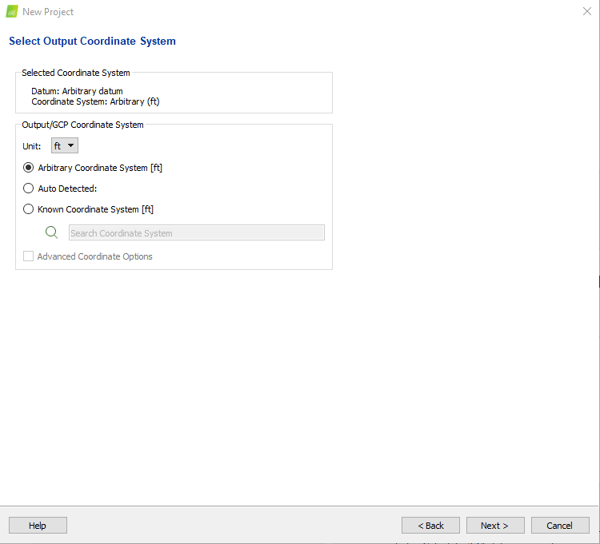Click the Unit: label

(x=33, y=146)
